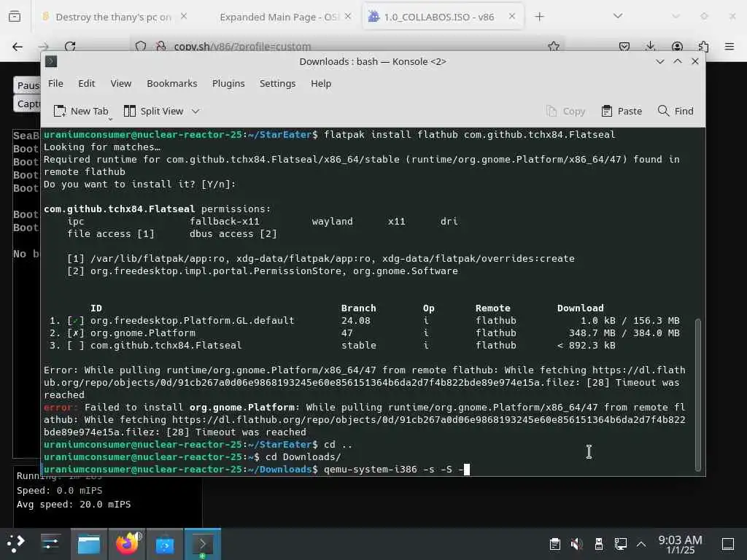747x560 pixels.
Task: Open the Firefox account icon
Action: pos(677,46)
